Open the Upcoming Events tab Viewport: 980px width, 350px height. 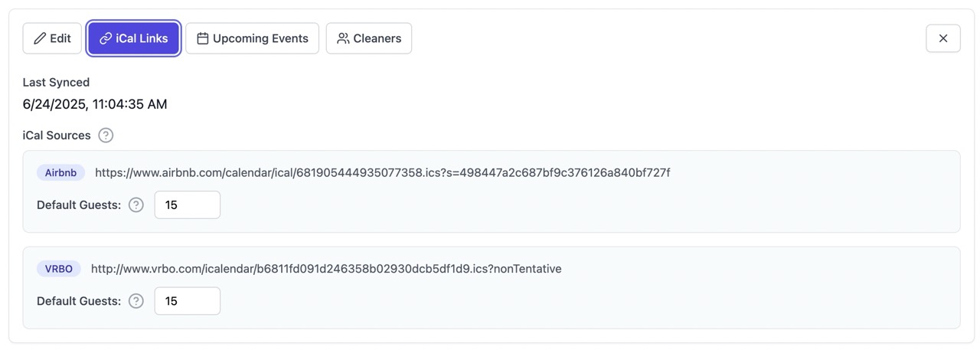coord(253,38)
